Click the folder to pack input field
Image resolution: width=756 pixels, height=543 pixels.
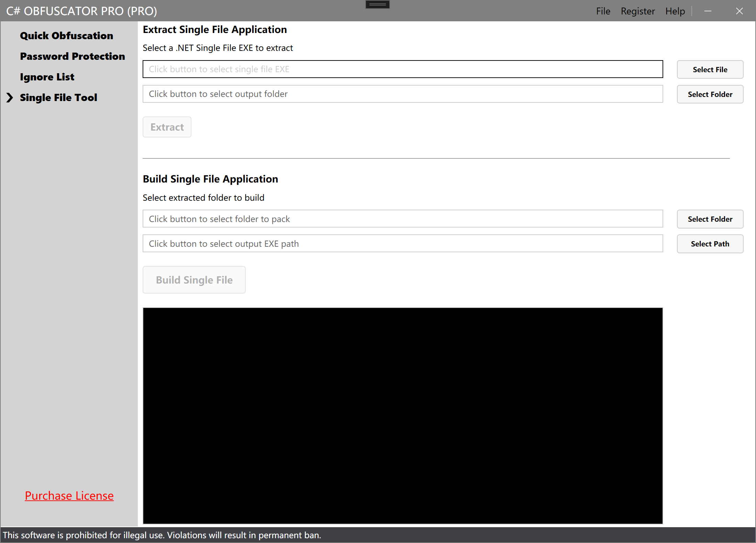pyautogui.click(x=402, y=219)
